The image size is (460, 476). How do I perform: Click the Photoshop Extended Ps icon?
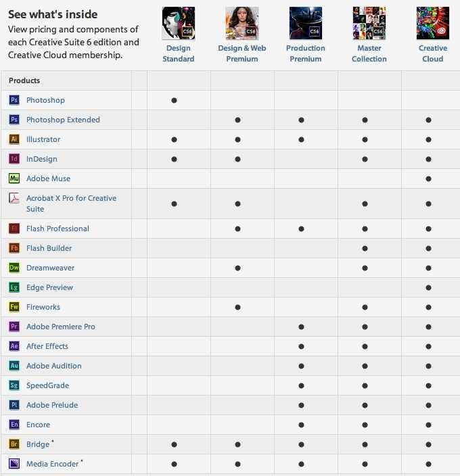pyautogui.click(x=14, y=120)
